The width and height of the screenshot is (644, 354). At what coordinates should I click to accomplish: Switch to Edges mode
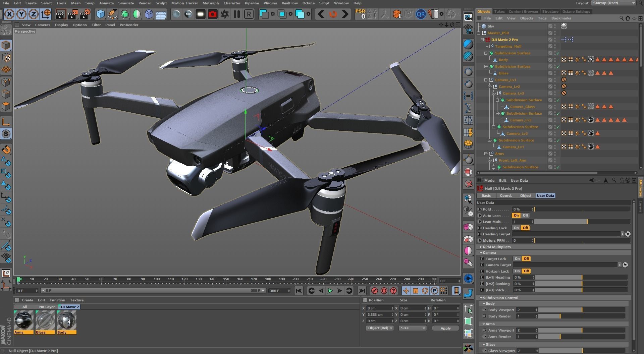coord(6,94)
